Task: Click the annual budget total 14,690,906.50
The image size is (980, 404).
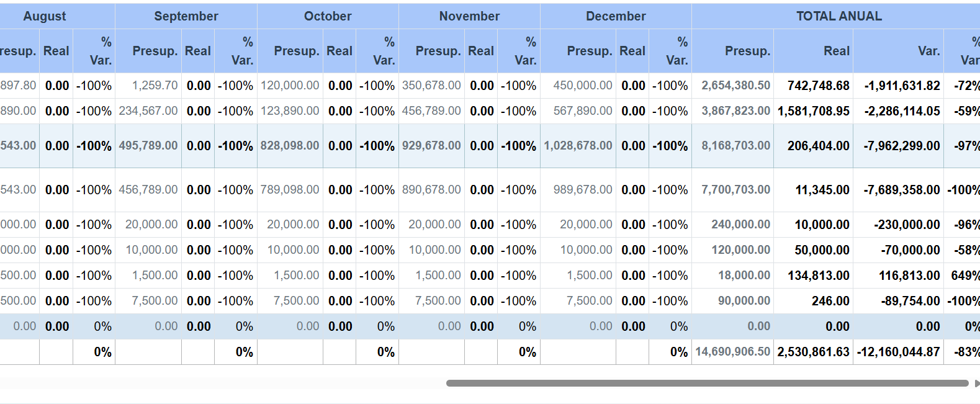Action: click(732, 352)
